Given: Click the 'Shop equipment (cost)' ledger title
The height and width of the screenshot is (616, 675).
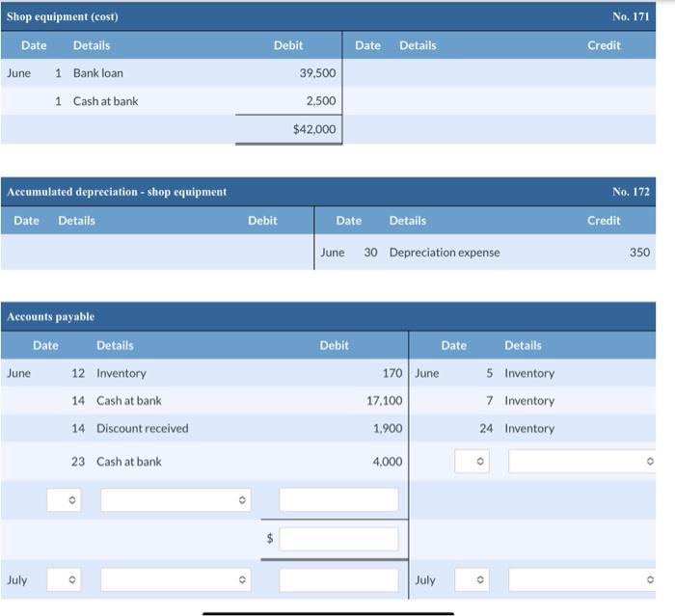Looking at the screenshot, I should pyautogui.click(x=63, y=16).
